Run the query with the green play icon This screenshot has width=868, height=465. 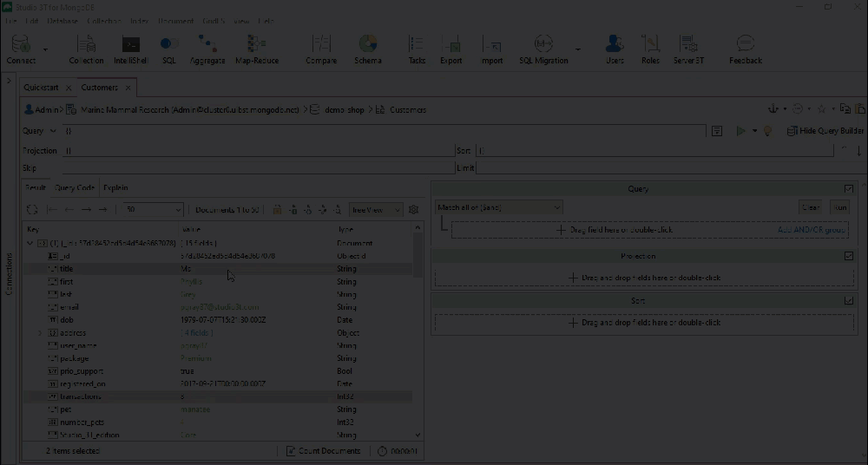(x=740, y=131)
